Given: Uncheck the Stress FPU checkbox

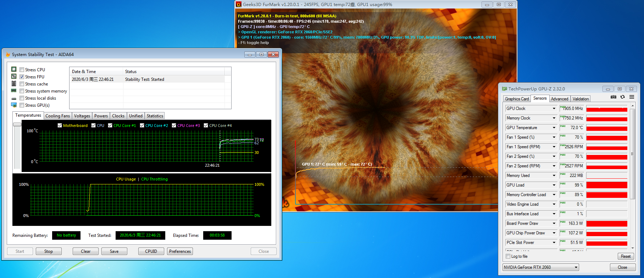Looking at the screenshot, I should click(22, 77).
